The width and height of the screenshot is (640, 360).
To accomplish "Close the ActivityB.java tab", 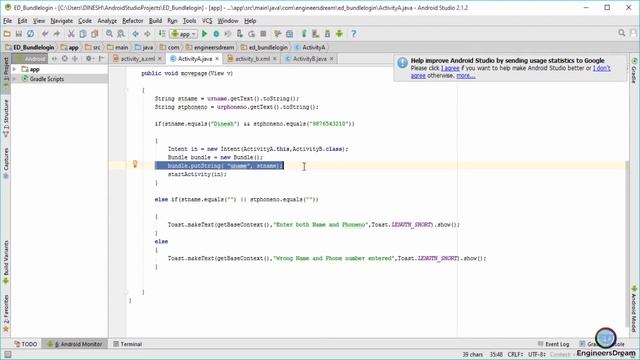I will pos(331,59).
